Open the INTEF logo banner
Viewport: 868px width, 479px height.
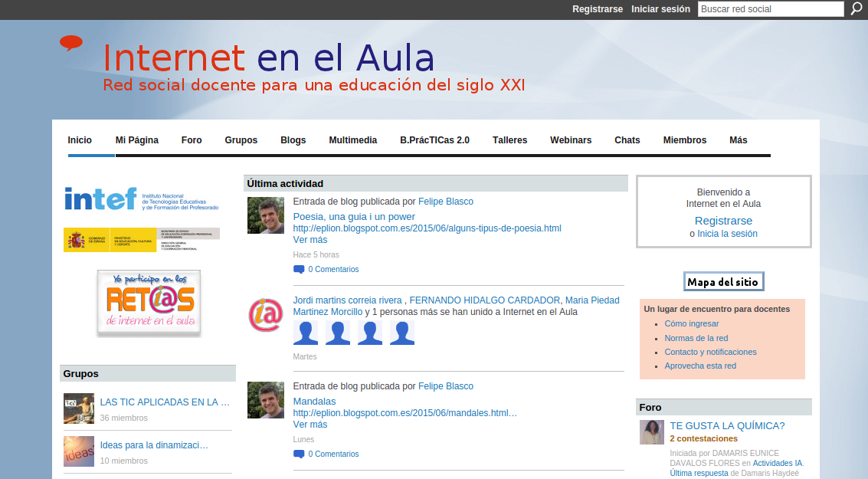(142, 198)
